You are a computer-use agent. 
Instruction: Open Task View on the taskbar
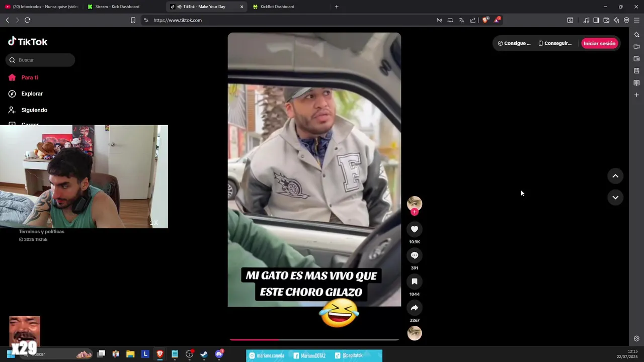pos(101,354)
